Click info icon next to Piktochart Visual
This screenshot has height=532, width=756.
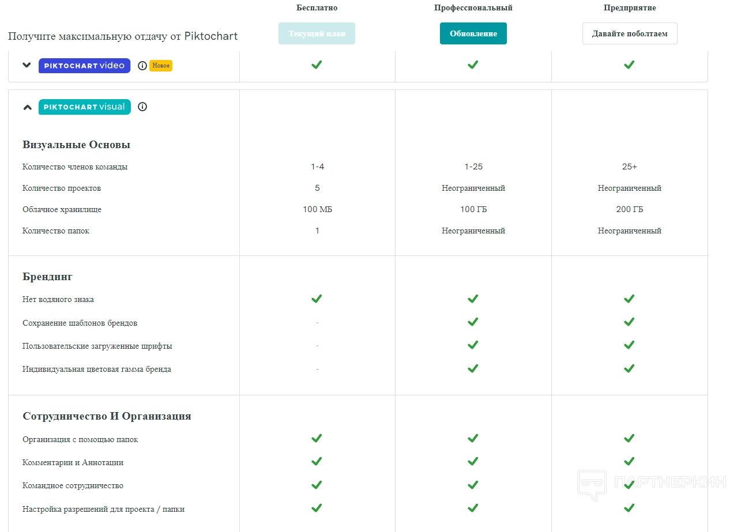pyautogui.click(x=142, y=107)
